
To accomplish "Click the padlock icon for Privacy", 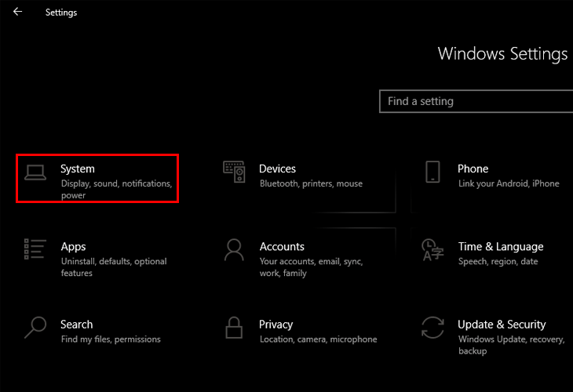I will point(234,327).
